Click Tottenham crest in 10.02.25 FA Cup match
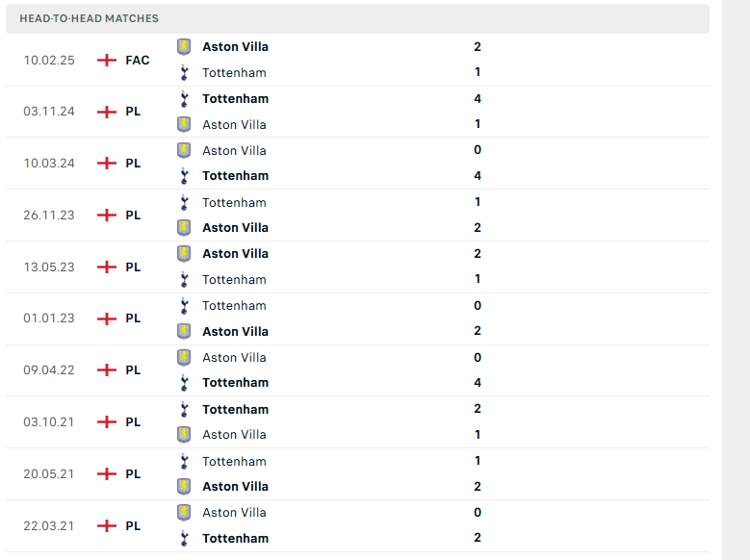The image size is (750, 560). tap(184, 73)
